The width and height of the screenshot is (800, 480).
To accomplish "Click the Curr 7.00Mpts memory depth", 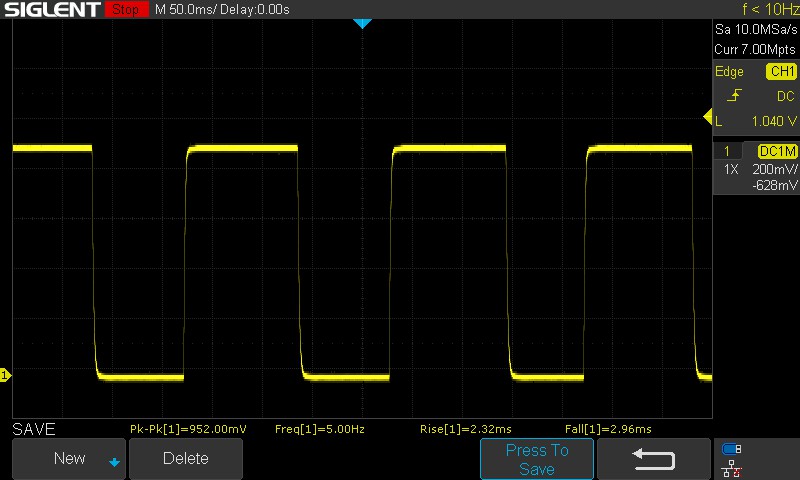I will pyautogui.click(x=755, y=49).
